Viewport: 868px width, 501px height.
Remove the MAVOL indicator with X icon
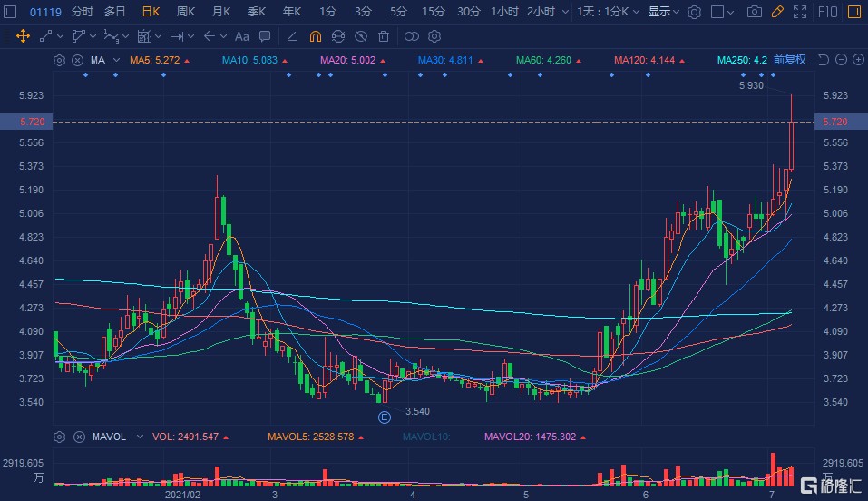pos(77,437)
